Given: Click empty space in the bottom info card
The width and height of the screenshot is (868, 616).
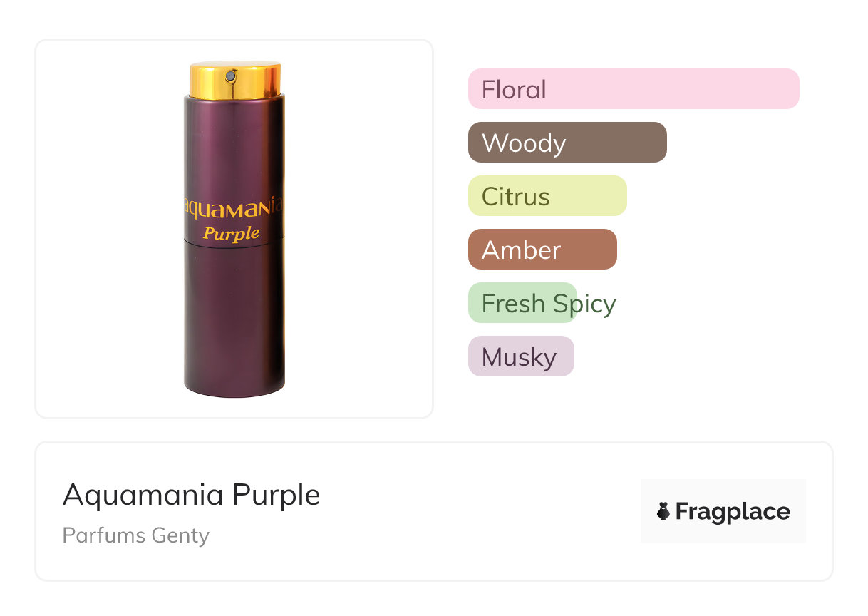Looking at the screenshot, I should [x=463, y=513].
